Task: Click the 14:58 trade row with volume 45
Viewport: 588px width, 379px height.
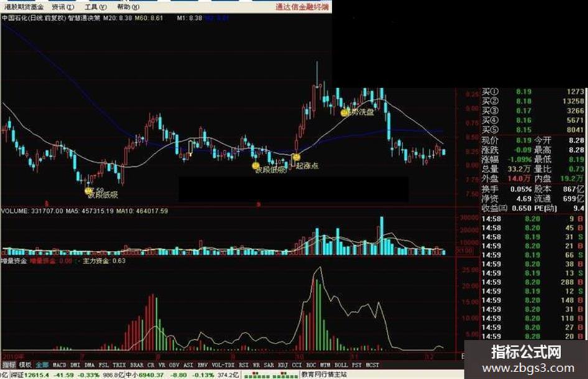Action: pos(533,228)
